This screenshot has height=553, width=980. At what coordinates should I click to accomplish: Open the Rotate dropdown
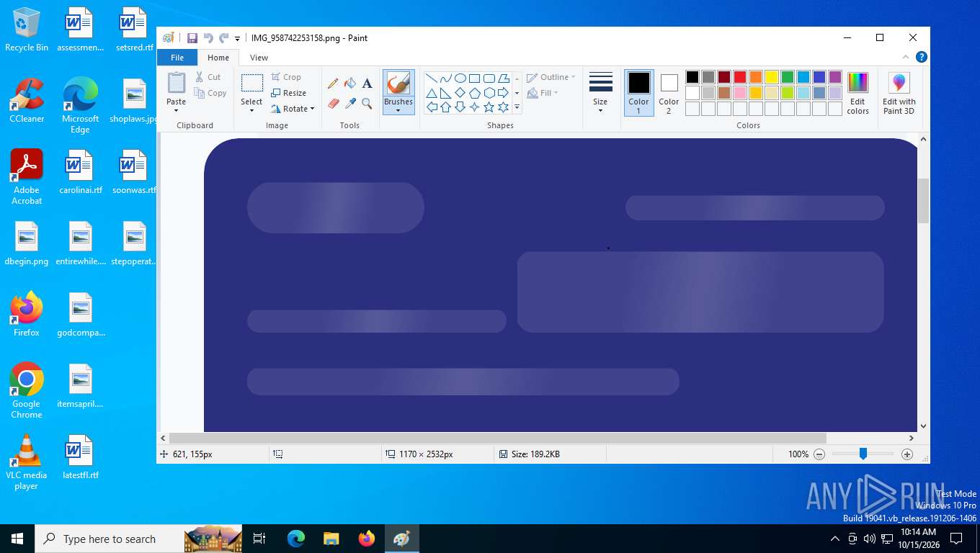(x=293, y=109)
